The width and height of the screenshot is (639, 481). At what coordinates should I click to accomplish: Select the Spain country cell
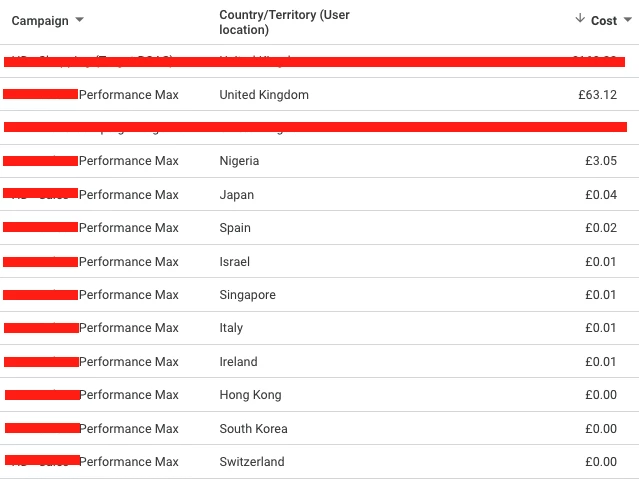(x=235, y=228)
